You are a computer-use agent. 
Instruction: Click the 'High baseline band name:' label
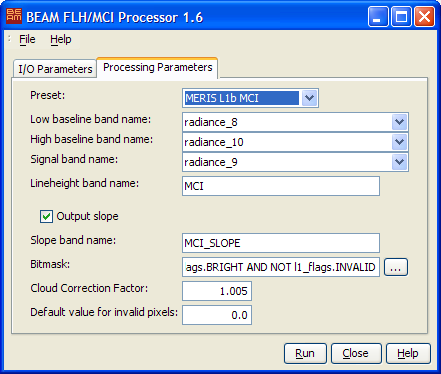[x=92, y=139]
